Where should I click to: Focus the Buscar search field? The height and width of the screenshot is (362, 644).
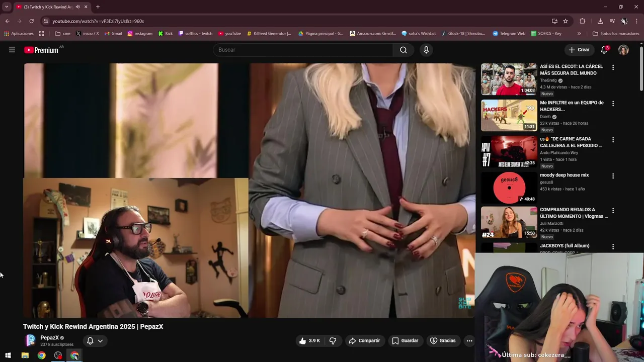pyautogui.click(x=303, y=50)
